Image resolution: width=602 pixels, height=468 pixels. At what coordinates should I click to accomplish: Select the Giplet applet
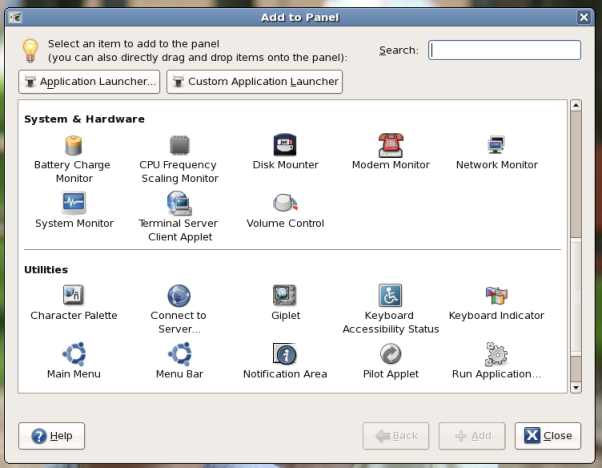pos(285,295)
